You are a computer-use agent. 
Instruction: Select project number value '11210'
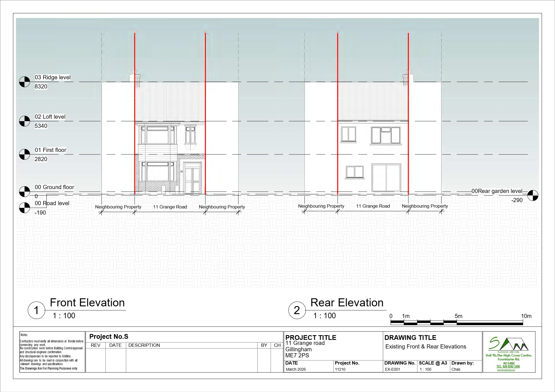[340, 369]
